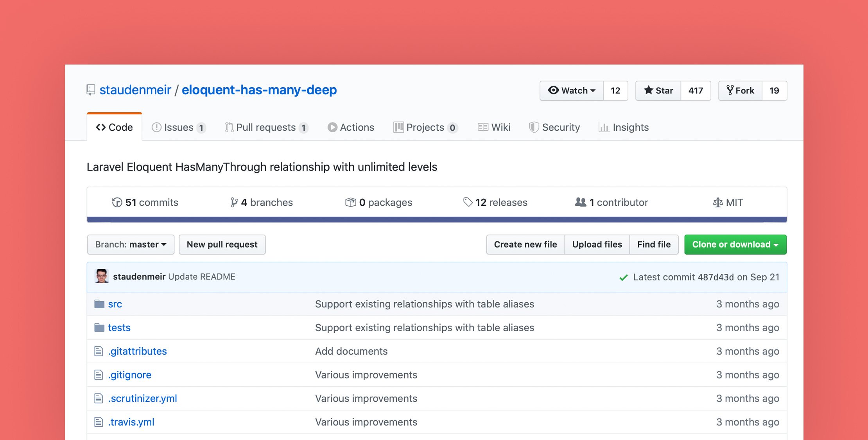Open the Add documents commit message
The height and width of the screenshot is (440, 868).
(x=352, y=351)
